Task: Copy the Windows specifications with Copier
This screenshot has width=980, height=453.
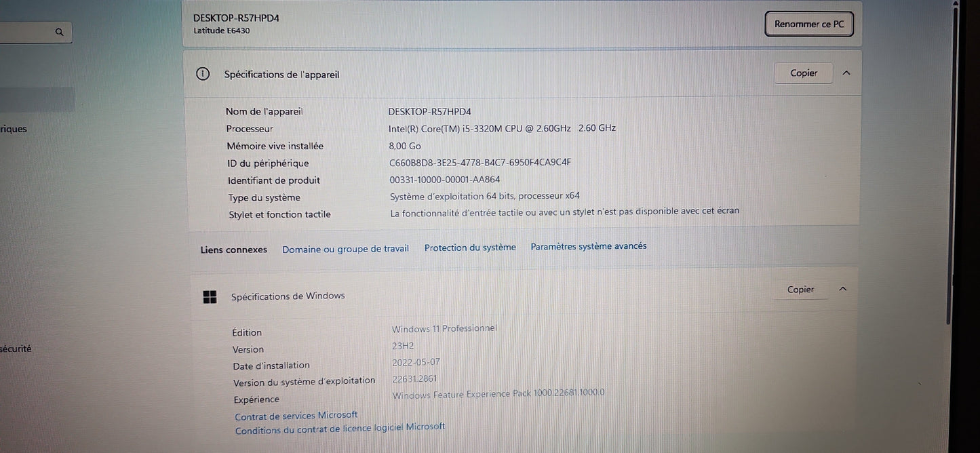Action: tap(800, 289)
